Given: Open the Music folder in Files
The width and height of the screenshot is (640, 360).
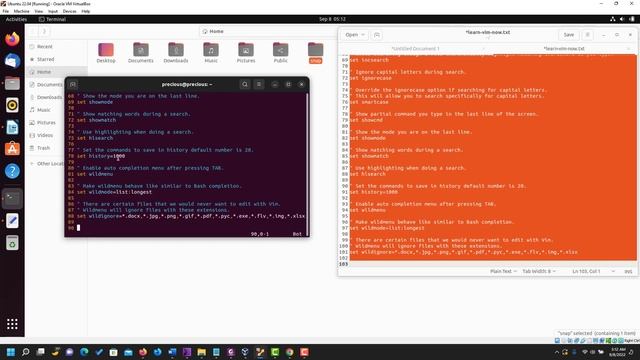Looking at the screenshot, I should coord(211,53).
